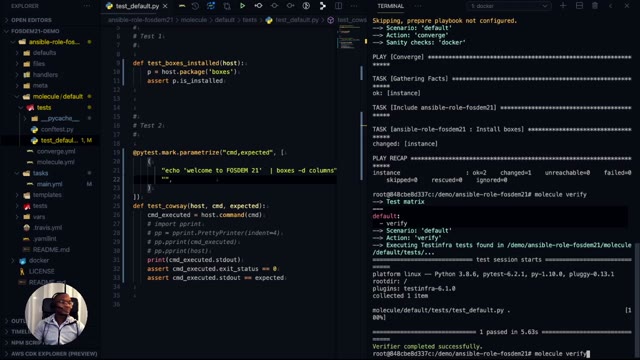Click the Run Python file play icon

point(242,6)
